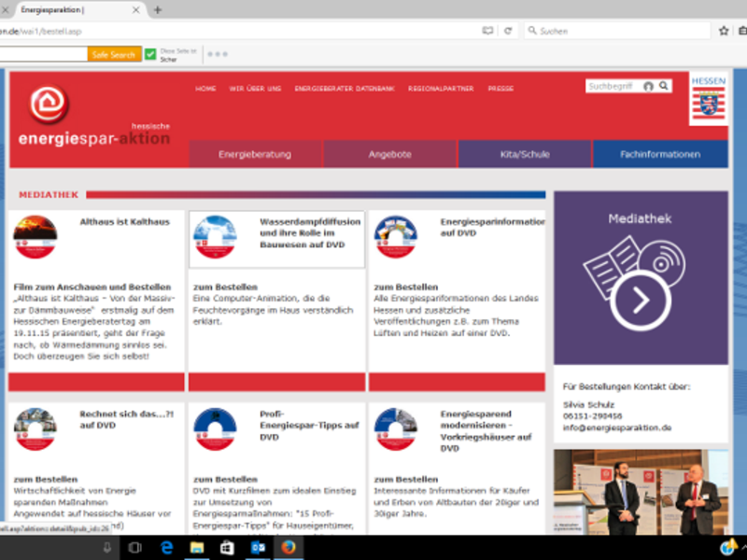Select the Energieberatung tab
Screen dimensions: 747x560
255,154
